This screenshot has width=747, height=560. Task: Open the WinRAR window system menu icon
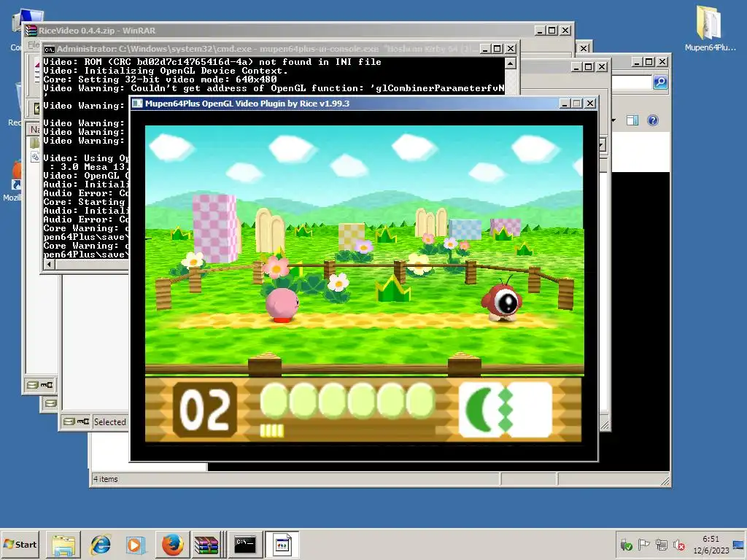tap(31, 31)
